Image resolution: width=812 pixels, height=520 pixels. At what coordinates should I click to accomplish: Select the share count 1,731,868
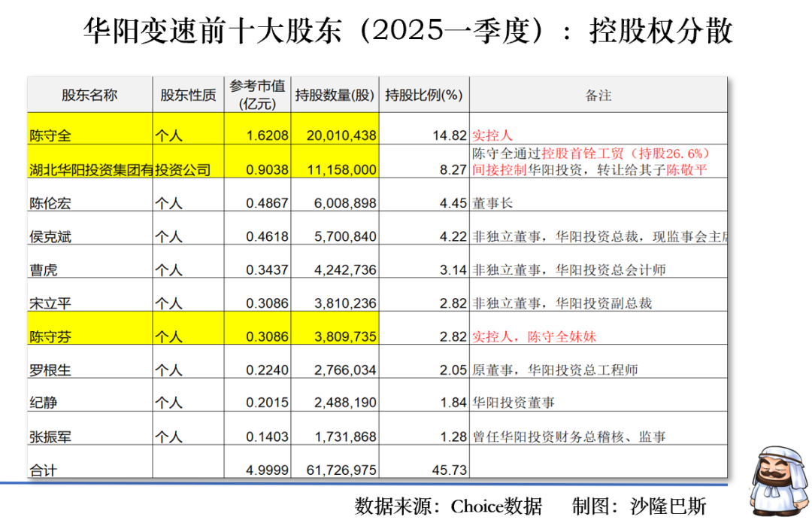point(346,437)
